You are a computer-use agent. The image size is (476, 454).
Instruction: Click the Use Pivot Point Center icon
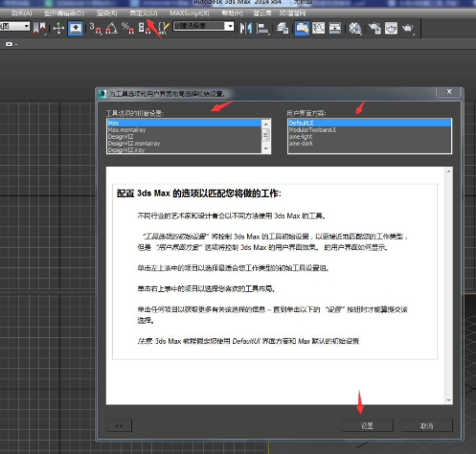pos(39,28)
